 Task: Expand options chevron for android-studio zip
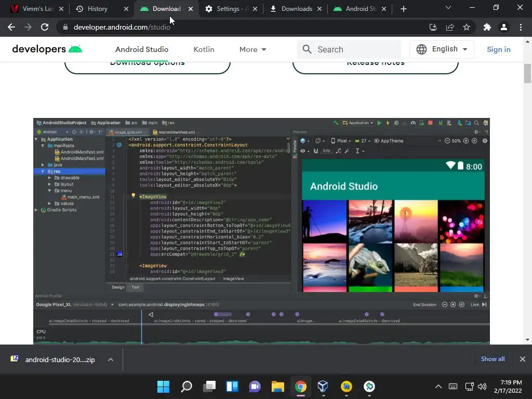pyautogui.click(x=111, y=360)
